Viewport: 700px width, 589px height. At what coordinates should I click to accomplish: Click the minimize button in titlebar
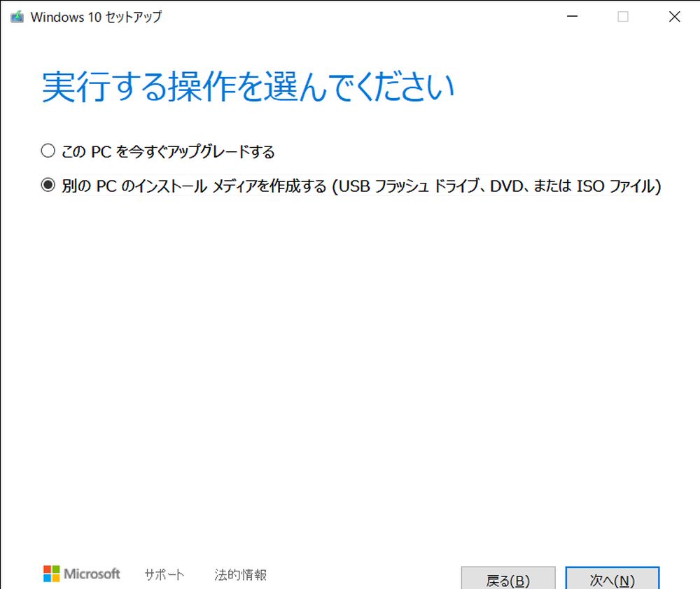[x=572, y=15]
